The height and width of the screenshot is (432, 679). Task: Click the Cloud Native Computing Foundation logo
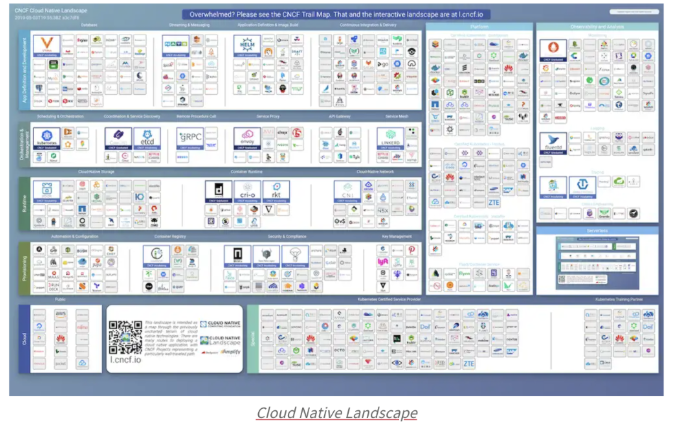click(220, 324)
